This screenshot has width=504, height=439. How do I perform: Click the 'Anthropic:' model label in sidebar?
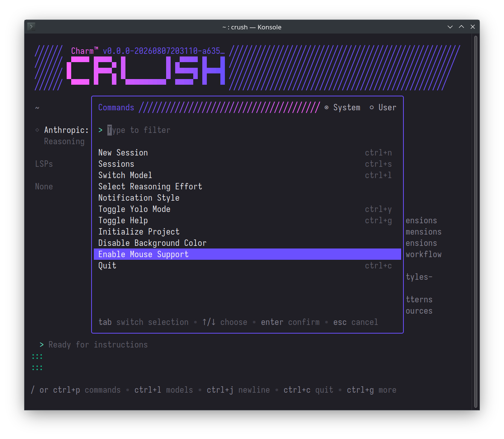click(x=66, y=130)
